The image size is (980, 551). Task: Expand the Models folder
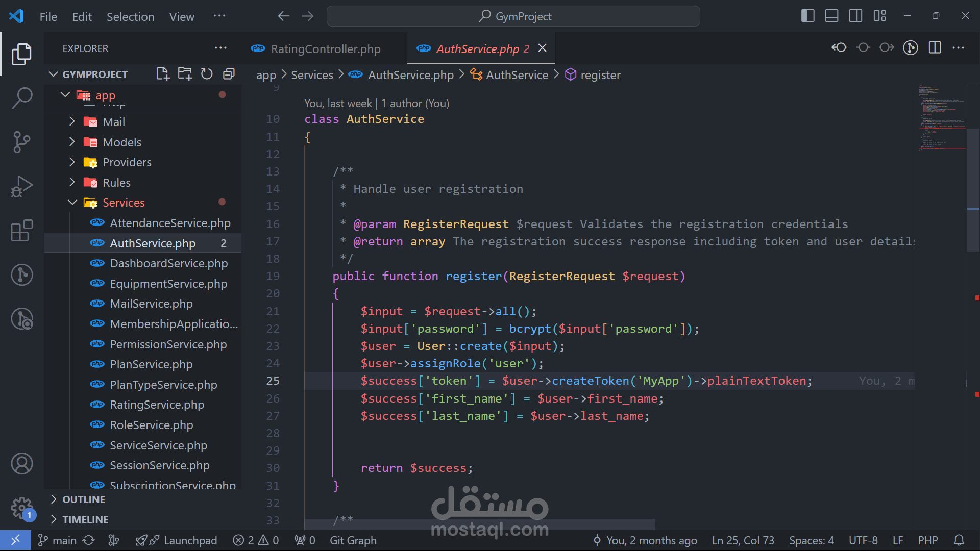coord(121,142)
